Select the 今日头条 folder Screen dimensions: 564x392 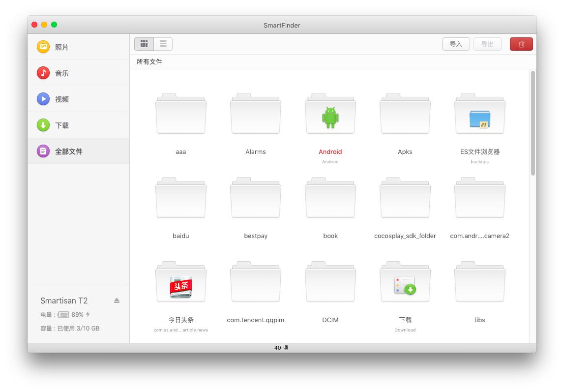181,283
